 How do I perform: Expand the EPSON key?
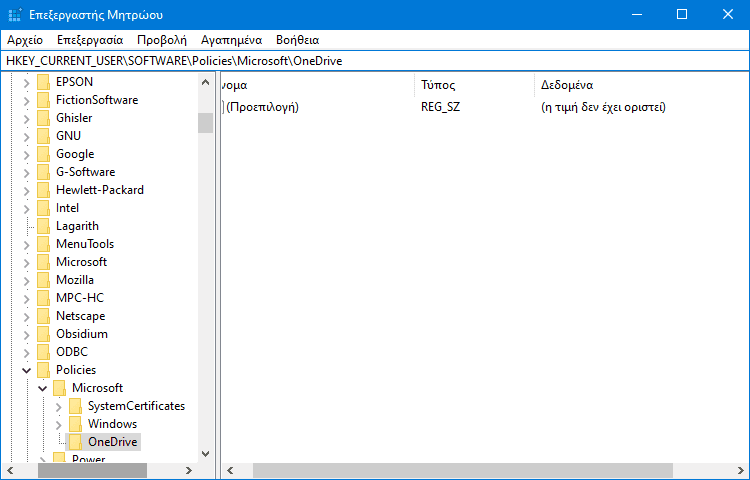27,83
